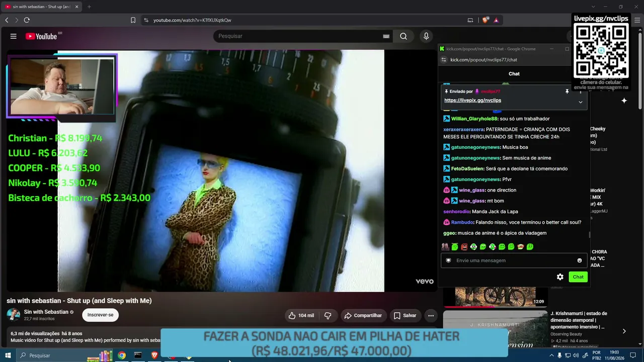Click the 'Observing Beauty' channel name
The width and height of the screenshot is (644, 362).
point(566,334)
